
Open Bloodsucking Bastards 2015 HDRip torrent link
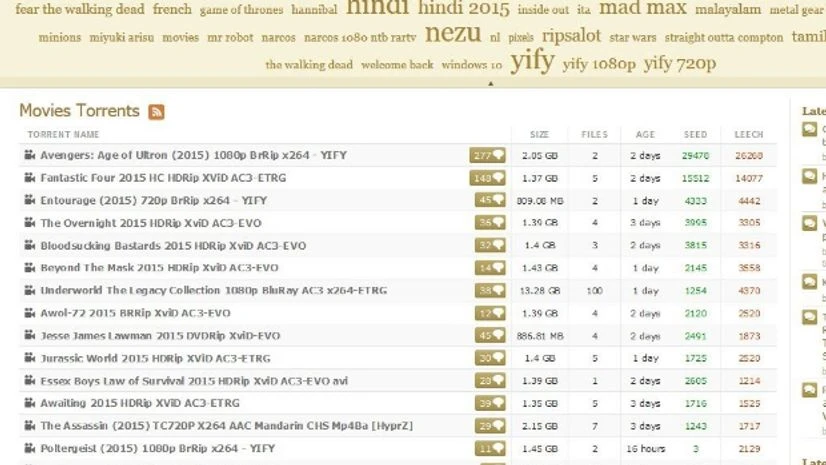173,246
